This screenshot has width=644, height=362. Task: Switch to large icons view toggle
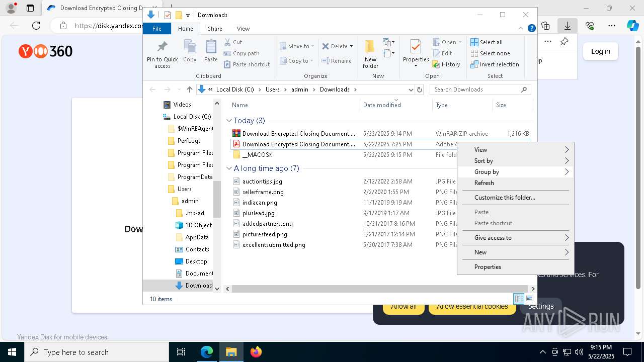(x=530, y=299)
